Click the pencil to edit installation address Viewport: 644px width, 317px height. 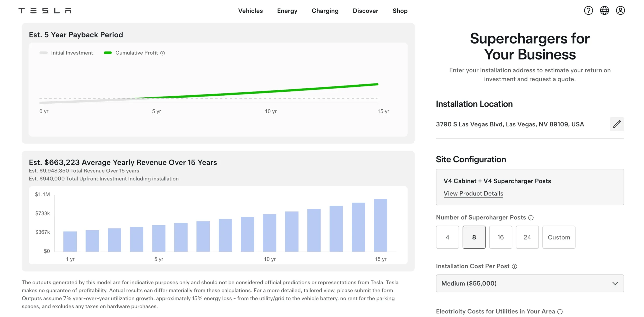pyautogui.click(x=617, y=124)
